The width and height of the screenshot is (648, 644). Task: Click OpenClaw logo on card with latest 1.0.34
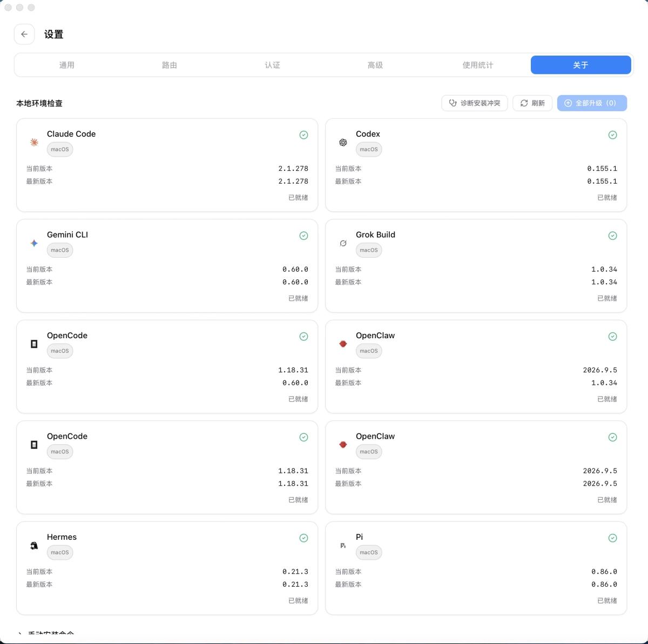(x=343, y=344)
